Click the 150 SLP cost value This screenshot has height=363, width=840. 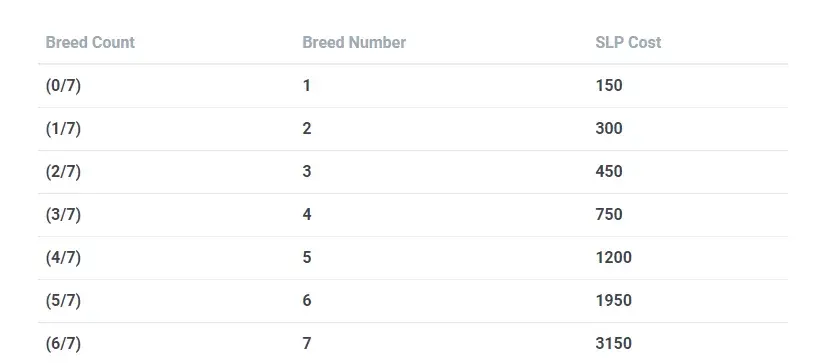609,86
